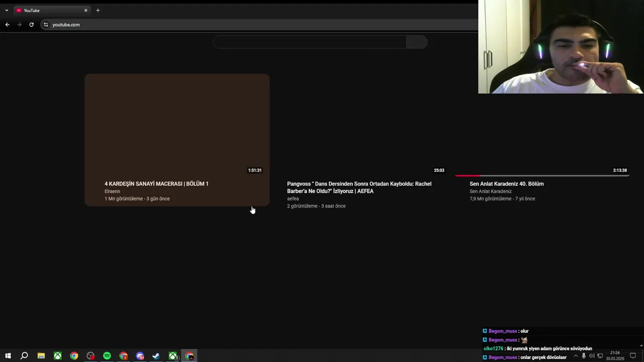Click the microphone tray icon
The image size is (644, 362).
click(x=584, y=356)
